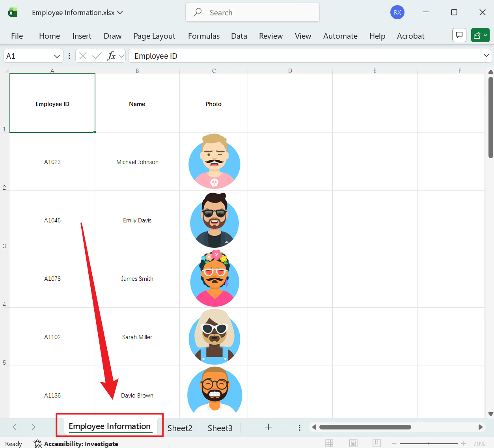Select the Normal view icon in status bar
Image resolution: width=494 pixels, height=448 pixels.
(x=329, y=443)
